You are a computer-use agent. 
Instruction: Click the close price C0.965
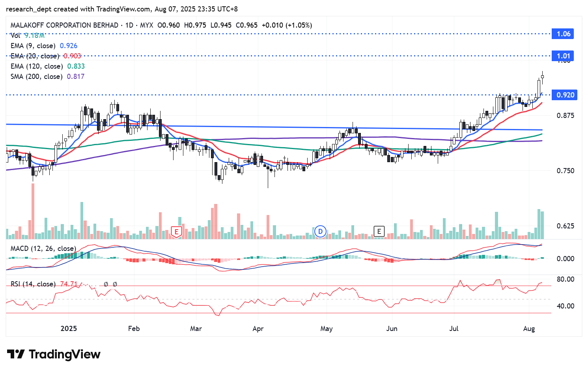pos(247,25)
